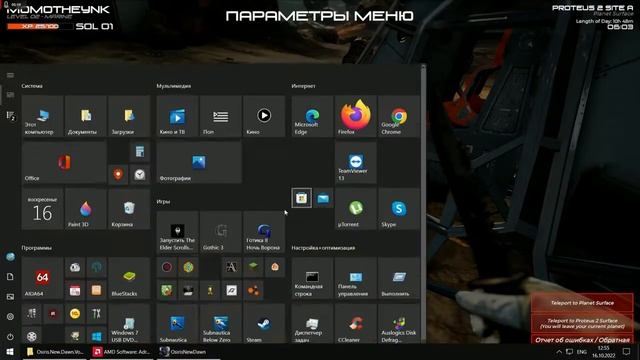Launch uTorrent tile
This screenshot has height=360, width=640.
356,209
